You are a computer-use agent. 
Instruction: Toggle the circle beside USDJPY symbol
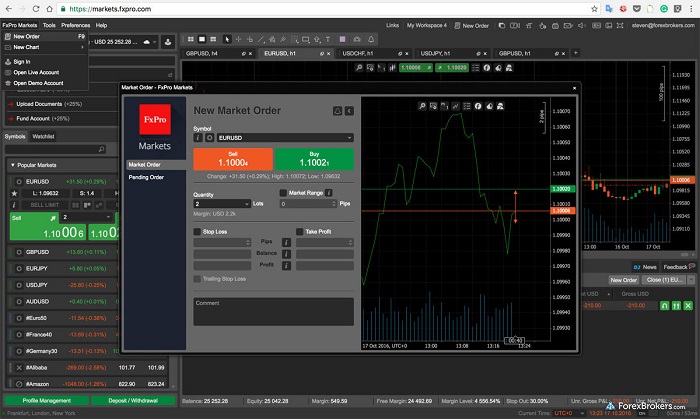tap(19, 285)
